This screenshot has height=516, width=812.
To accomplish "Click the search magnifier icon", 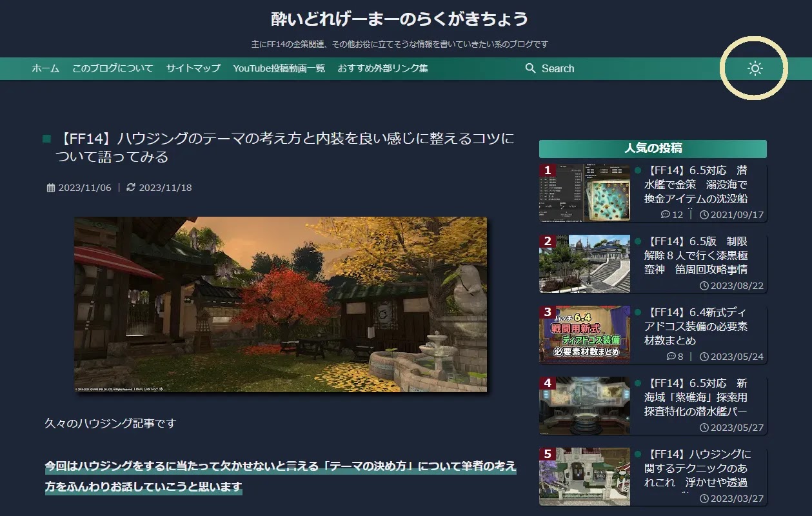I will pos(531,68).
